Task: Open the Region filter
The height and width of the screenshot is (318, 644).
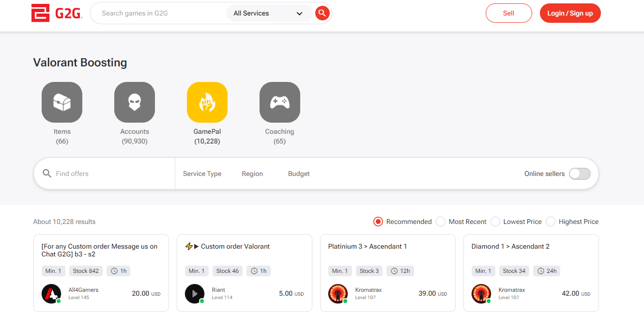Action: click(252, 174)
